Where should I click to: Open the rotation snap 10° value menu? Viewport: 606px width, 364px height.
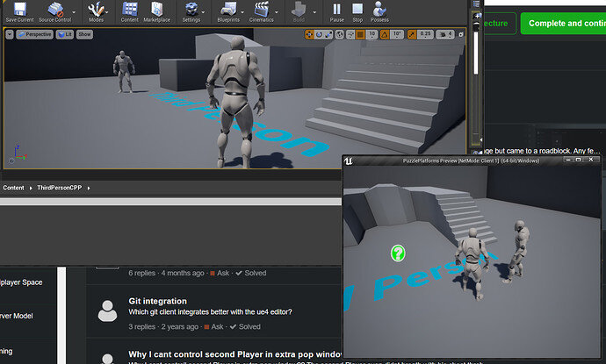click(397, 34)
